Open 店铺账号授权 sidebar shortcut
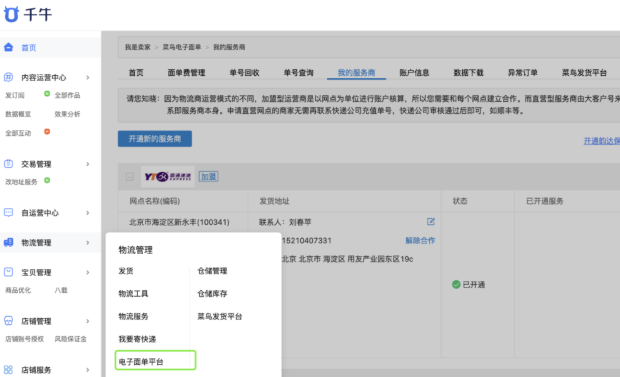Viewport: 620px width, 377px height. (x=24, y=339)
